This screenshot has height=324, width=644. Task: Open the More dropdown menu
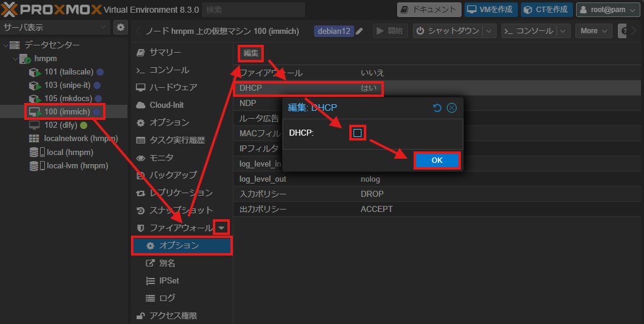594,31
